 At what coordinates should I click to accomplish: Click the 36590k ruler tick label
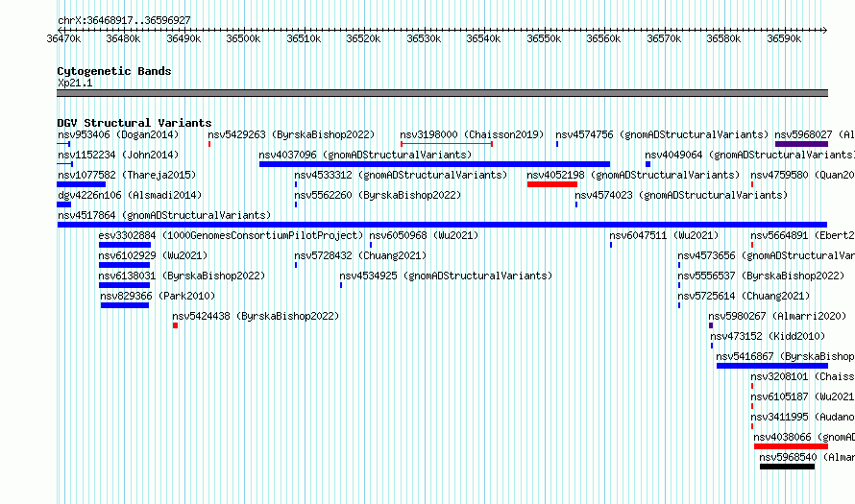(784, 38)
